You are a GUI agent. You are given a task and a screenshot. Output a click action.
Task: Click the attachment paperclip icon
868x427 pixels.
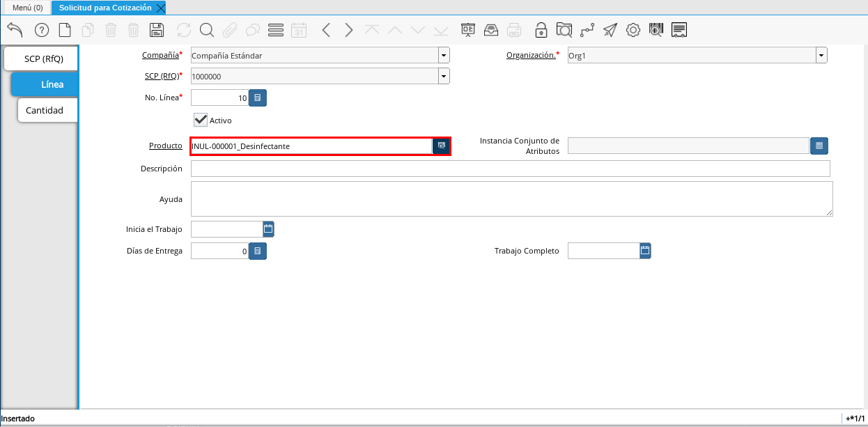point(230,30)
